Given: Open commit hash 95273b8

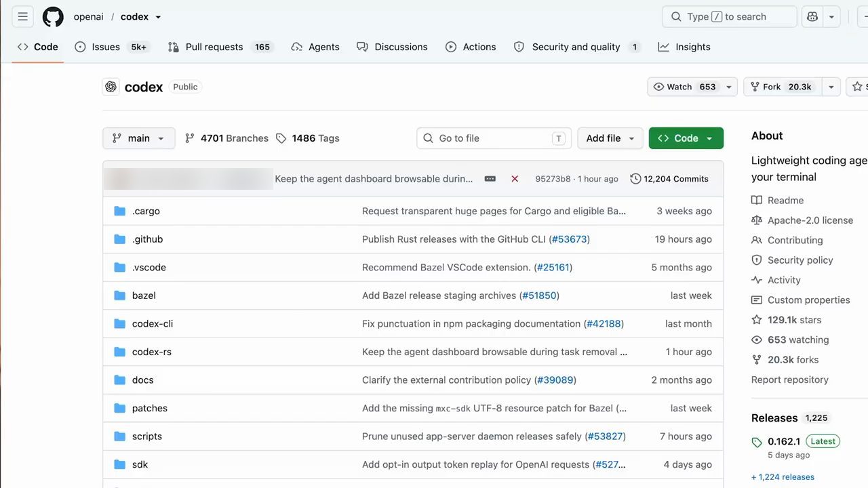Looking at the screenshot, I should click(x=553, y=179).
